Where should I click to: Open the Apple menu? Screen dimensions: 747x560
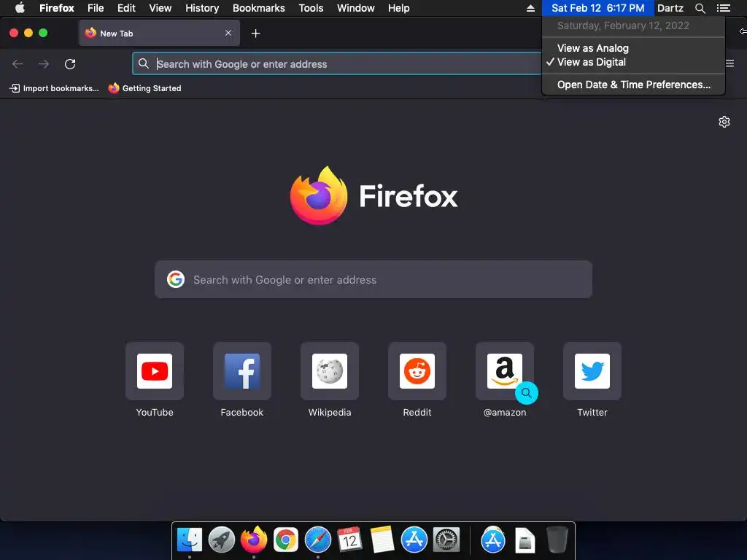[20, 8]
